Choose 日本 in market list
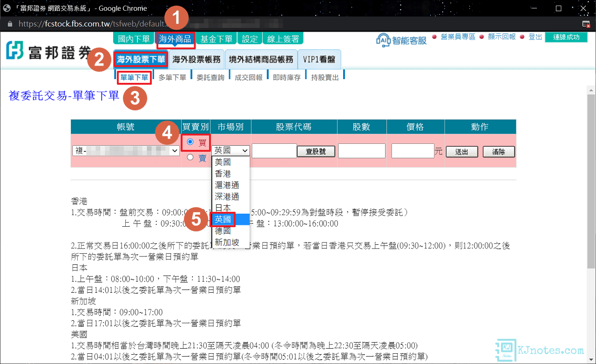The image size is (596, 364). coord(231,208)
